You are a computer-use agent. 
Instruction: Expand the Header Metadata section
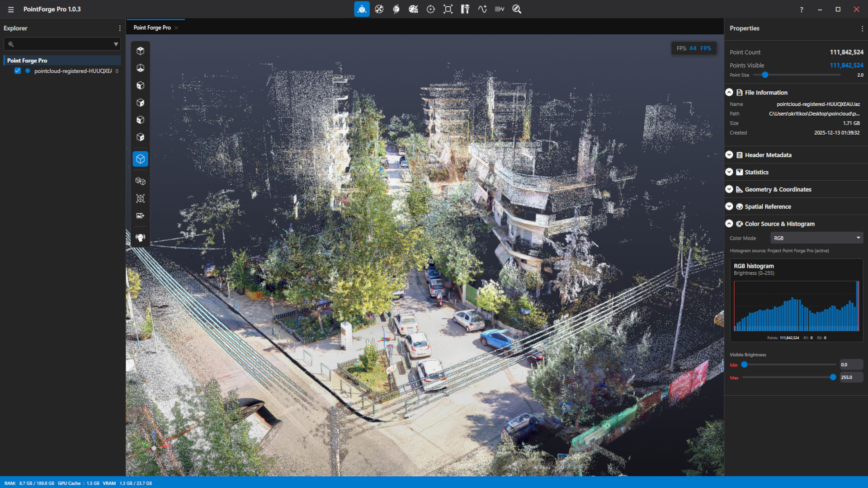pyautogui.click(x=729, y=155)
